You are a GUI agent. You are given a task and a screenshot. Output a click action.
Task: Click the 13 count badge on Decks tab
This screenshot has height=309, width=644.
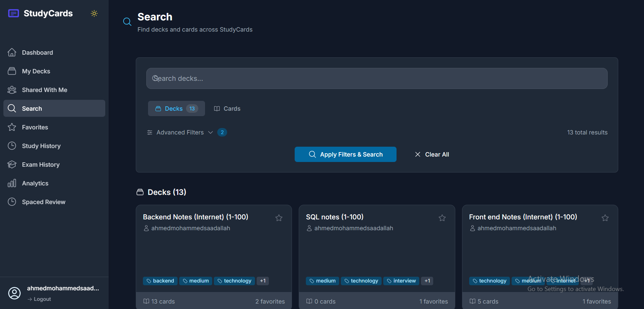point(192,108)
